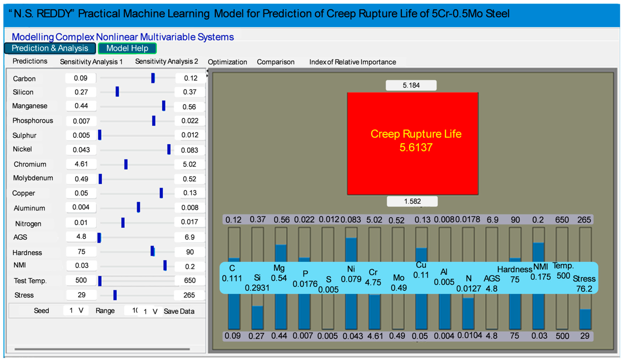The width and height of the screenshot is (624, 364).
Task: Open the Optimization tab
Action: 227,62
